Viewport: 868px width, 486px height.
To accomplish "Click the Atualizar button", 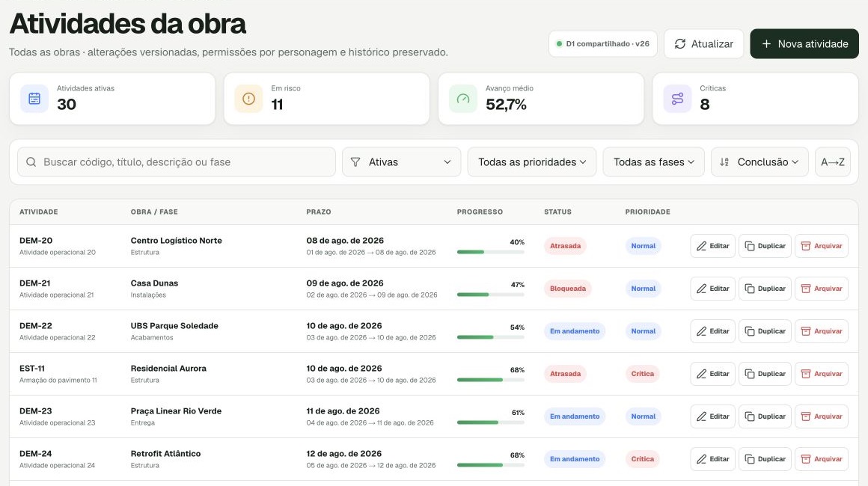I will click(x=703, y=43).
